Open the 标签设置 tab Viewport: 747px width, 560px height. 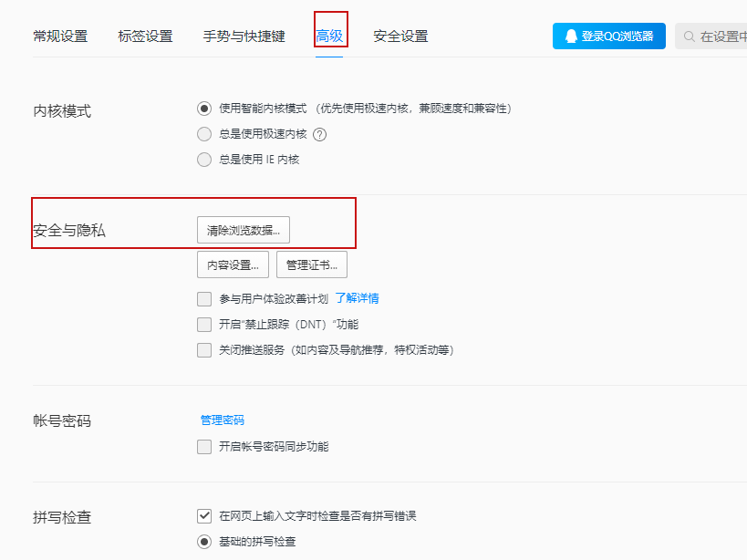click(145, 36)
